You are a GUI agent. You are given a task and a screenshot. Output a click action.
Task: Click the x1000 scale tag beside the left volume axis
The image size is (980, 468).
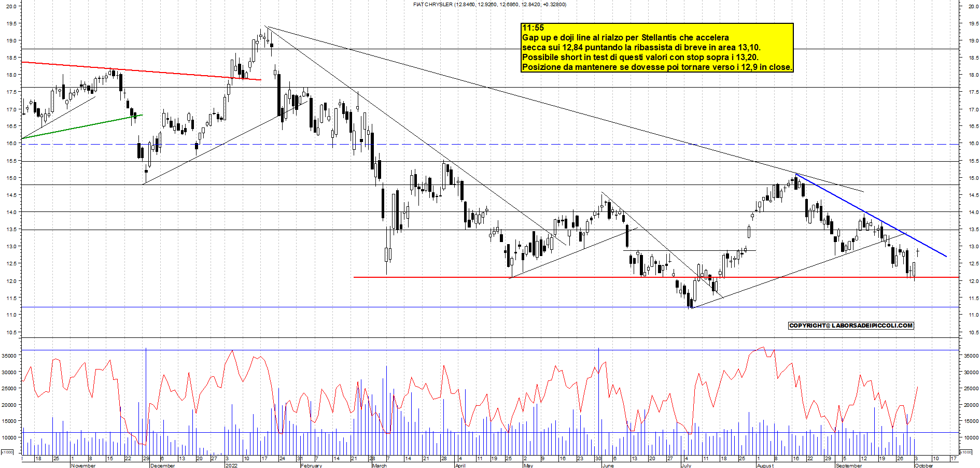coord(7,452)
